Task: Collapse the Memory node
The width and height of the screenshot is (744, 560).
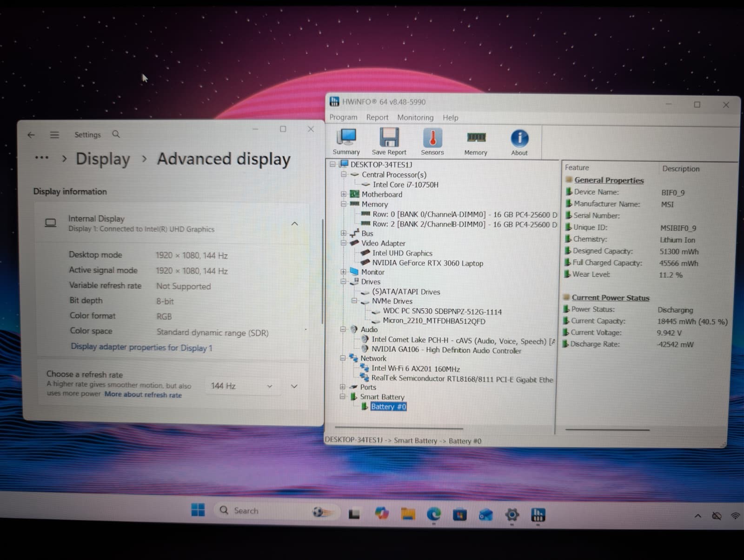Action: [344, 204]
